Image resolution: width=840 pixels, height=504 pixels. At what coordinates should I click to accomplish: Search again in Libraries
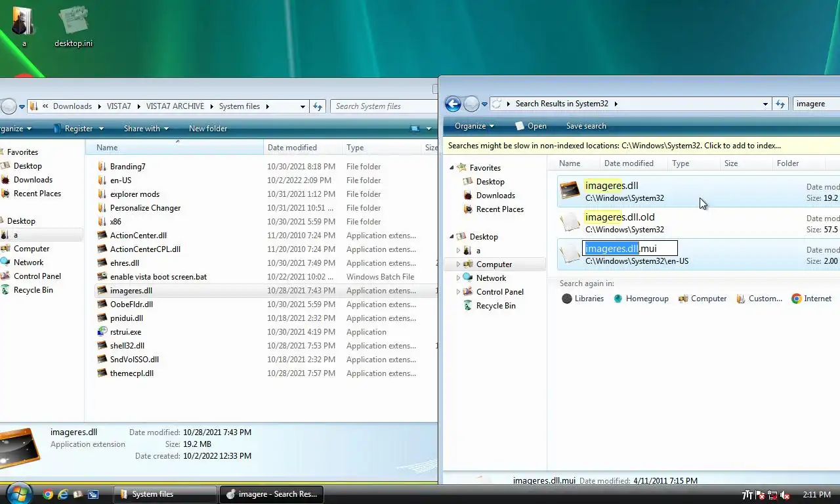point(583,299)
